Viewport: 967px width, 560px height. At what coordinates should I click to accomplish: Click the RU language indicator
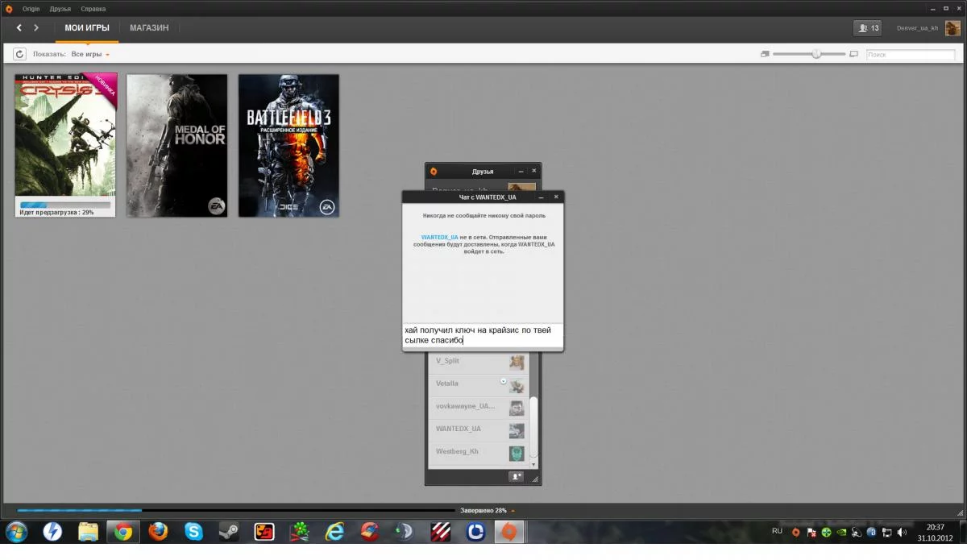[777, 531]
